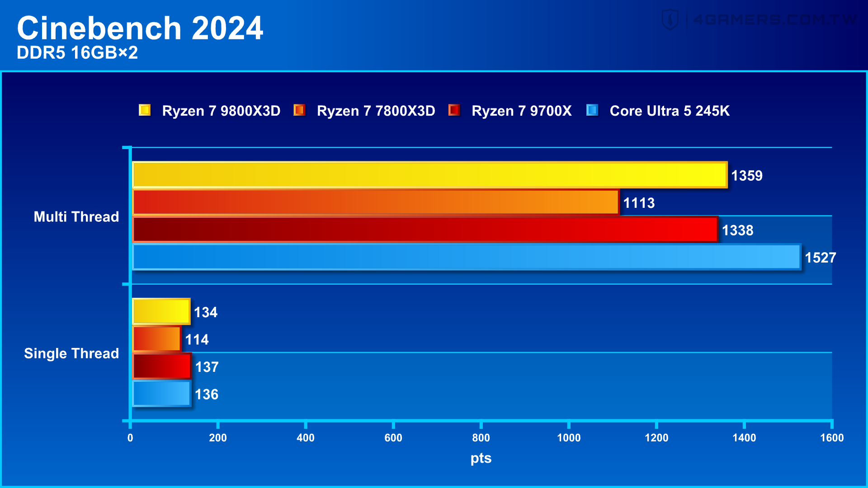Click the Multi Thread category label

pyautogui.click(x=76, y=217)
